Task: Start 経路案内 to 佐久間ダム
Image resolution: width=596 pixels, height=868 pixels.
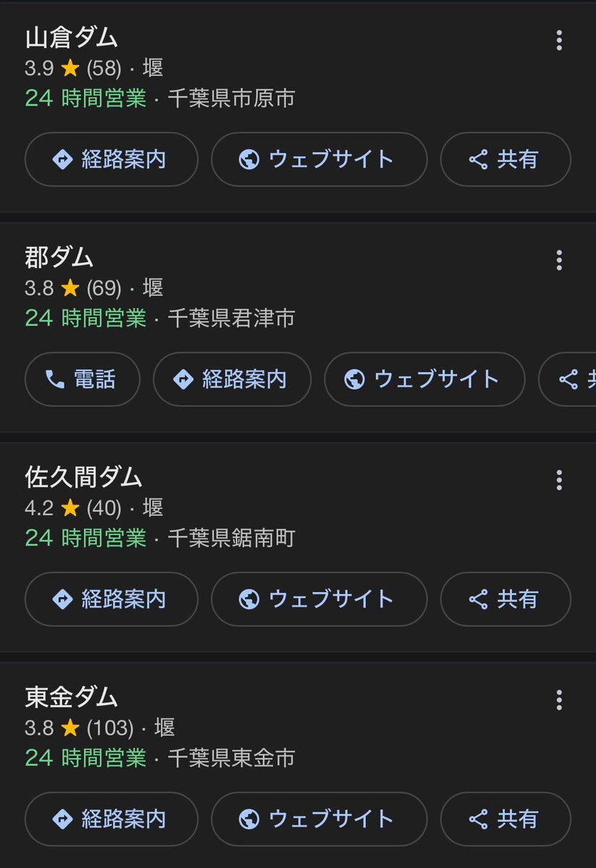Action: click(x=112, y=599)
